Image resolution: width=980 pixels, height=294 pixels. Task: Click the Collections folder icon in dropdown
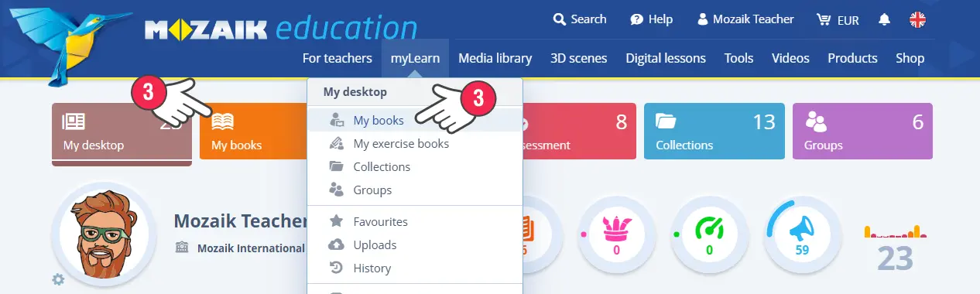(x=337, y=166)
